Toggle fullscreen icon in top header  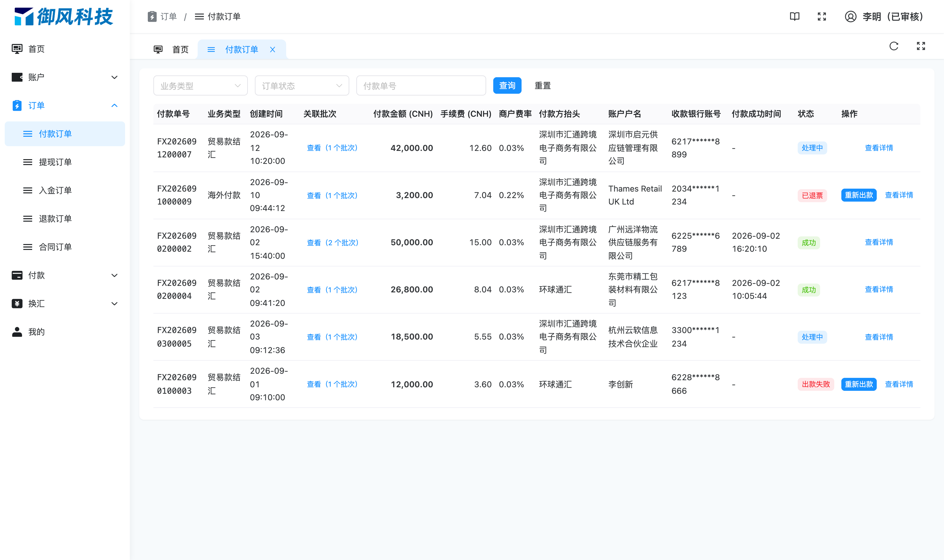click(822, 17)
